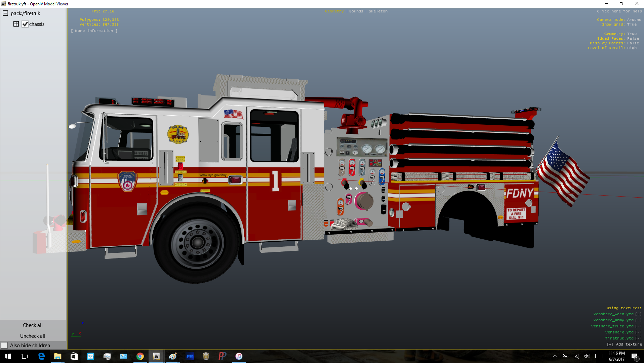Enable the Also hide children checkbox
This screenshot has width=644, height=363.
(x=4, y=345)
